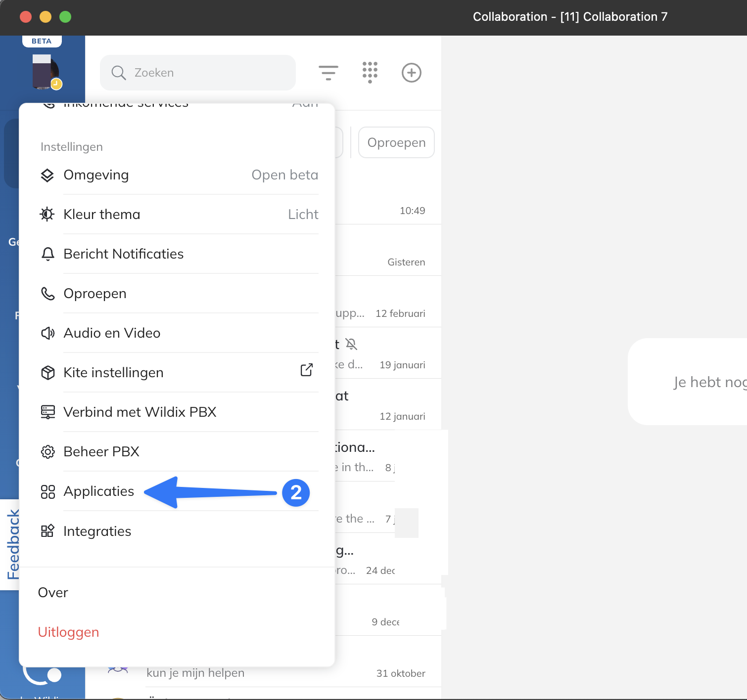Click the external link icon for Kite instellingen
Screen dimensions: 747x700
coord(306,370)
